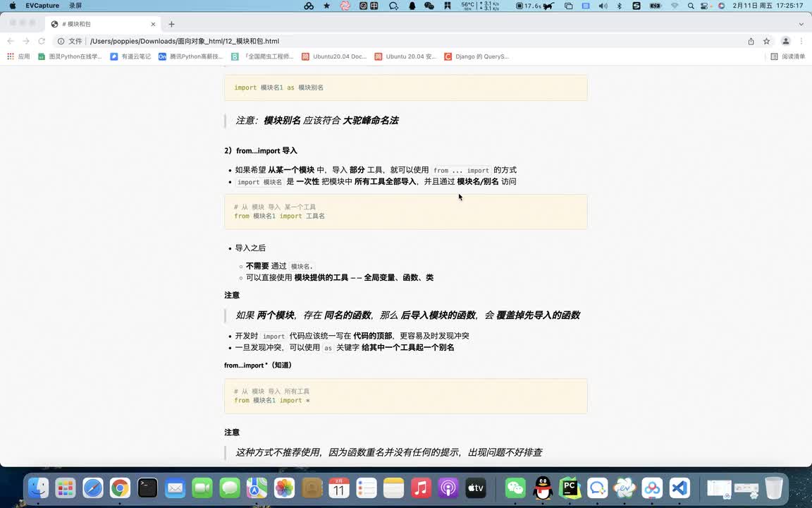Click the battery status icon
812x508 pixels.
655,6
